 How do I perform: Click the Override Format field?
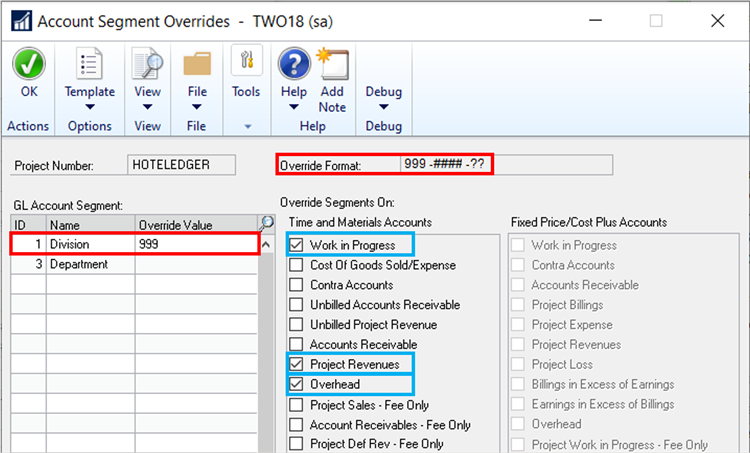[506, 165]
